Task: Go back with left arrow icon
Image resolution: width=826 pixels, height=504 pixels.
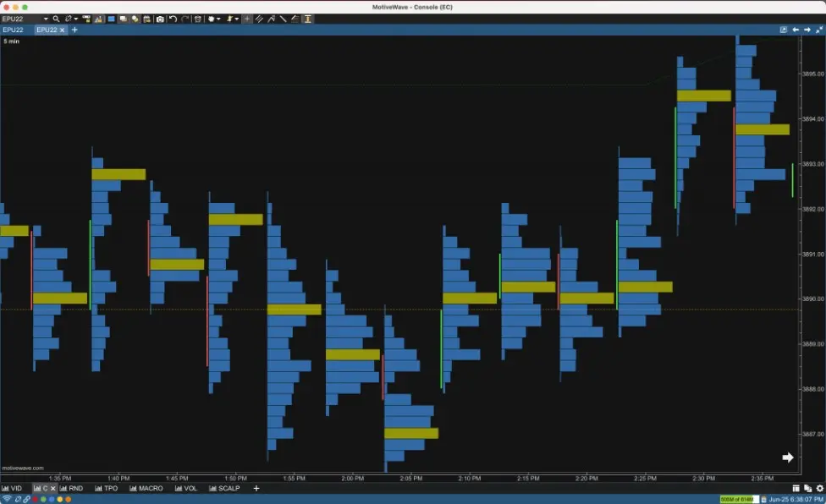Action: point(796,30)
